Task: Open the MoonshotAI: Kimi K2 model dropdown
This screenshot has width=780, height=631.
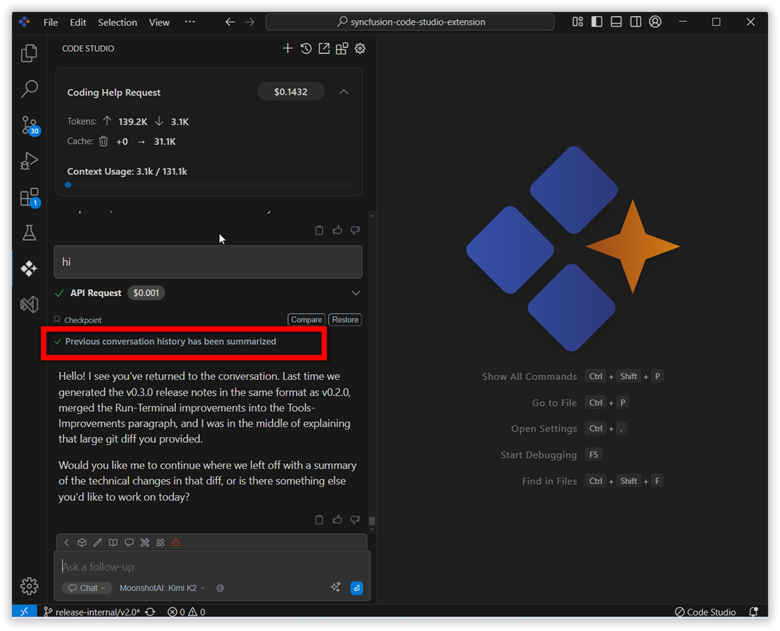Action: point(162,588)
